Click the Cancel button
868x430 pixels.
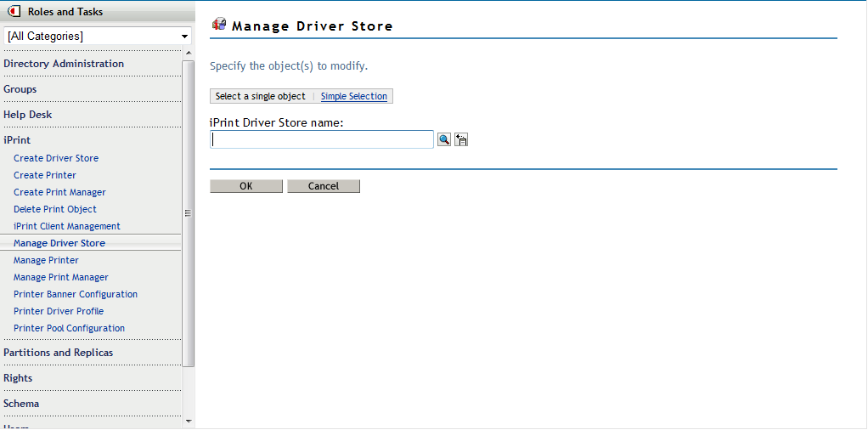tap(324, 186)
